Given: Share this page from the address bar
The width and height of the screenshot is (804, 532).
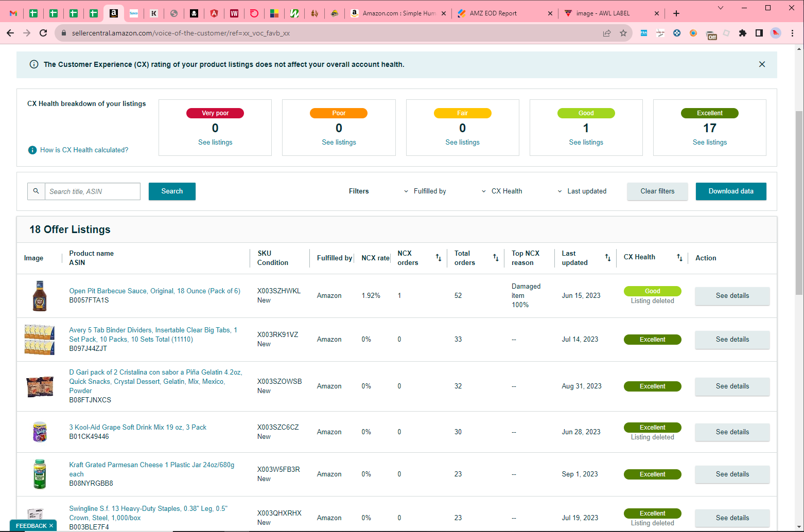Looking at the screenshot, I should [607, 33].
